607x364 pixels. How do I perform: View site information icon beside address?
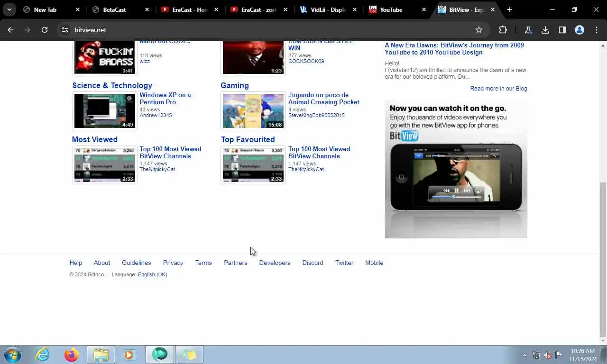pos(65,30)
